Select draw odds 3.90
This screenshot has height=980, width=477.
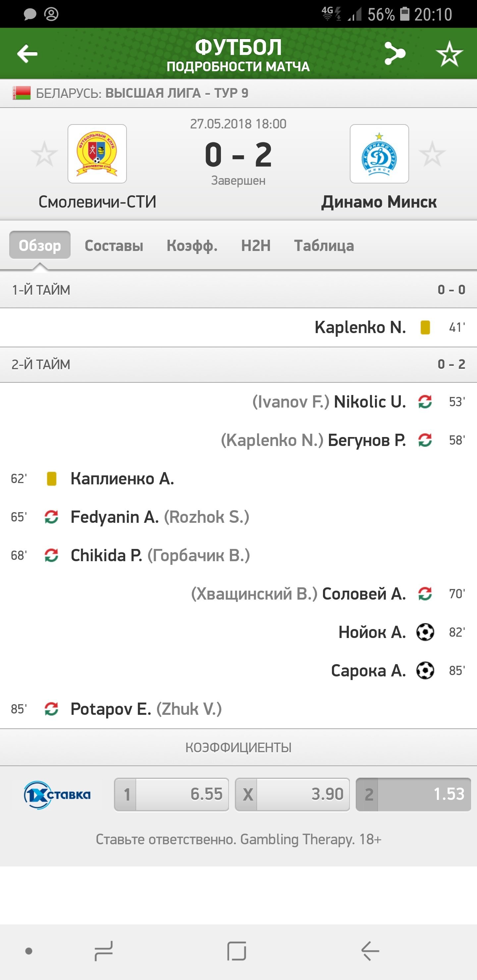tap(292, 795)
